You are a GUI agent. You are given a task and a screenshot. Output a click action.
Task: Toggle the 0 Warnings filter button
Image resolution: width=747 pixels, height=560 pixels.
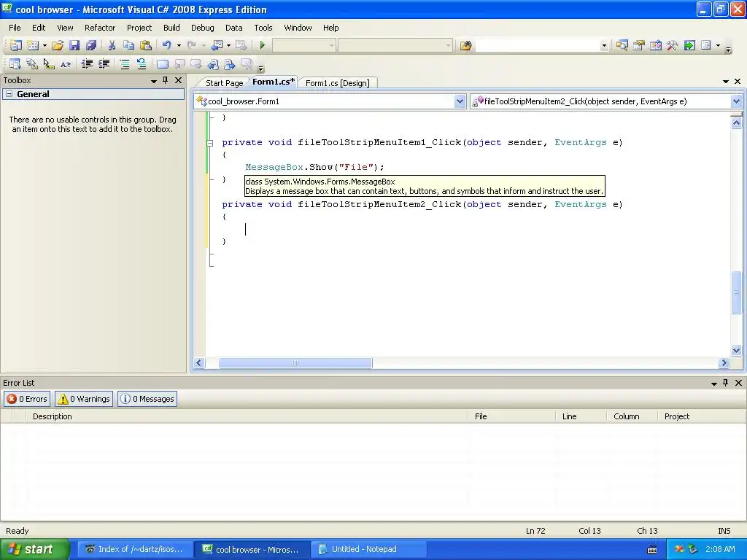pyautogui.click(x=84, y=399)
